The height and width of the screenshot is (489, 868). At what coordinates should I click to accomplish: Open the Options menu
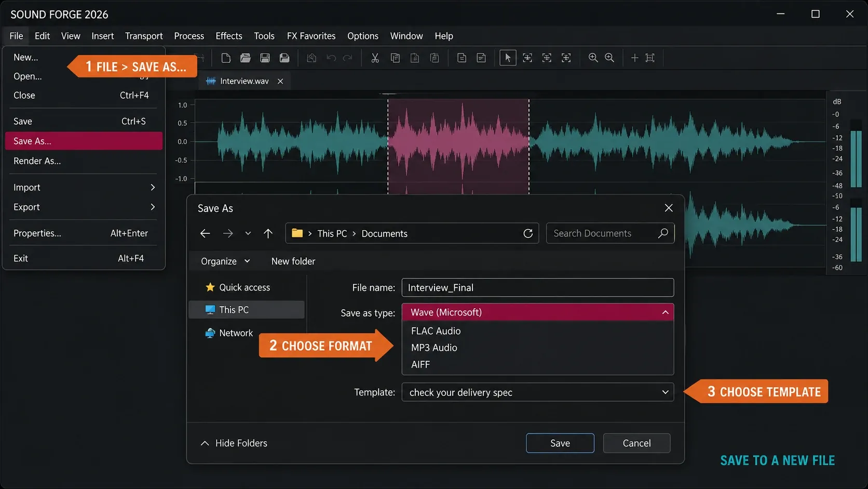tap(363, 36)
